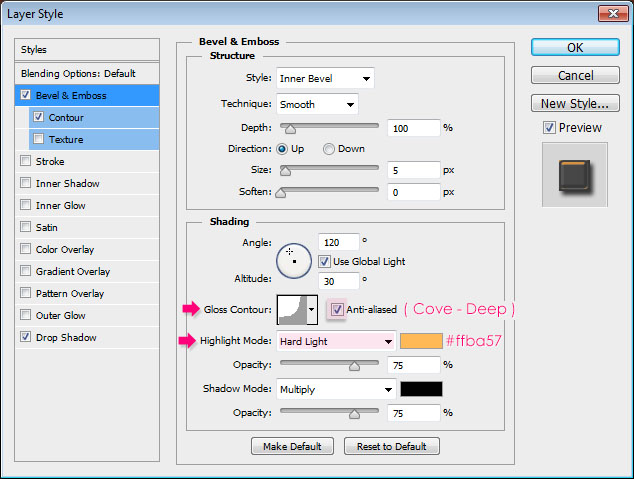Toggle the Anti-aliased checkbox
This screenshot has height=479, width=634.
coord(337,310)
